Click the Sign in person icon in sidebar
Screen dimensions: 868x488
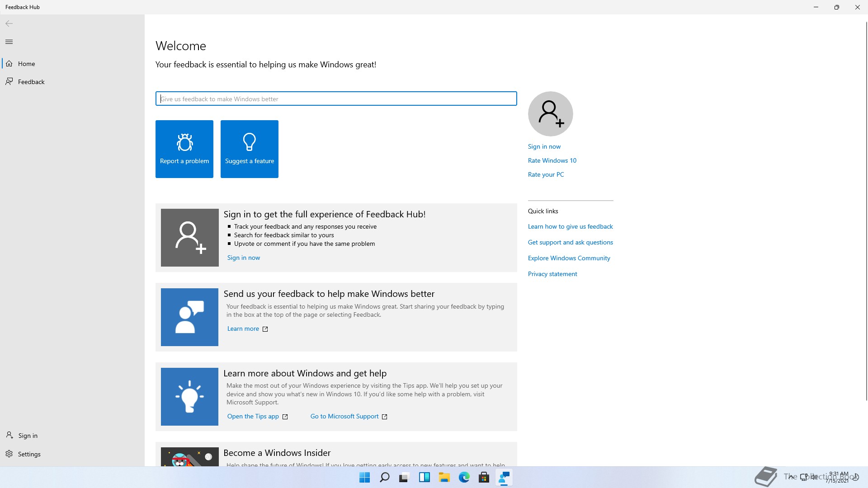[9, 435]
